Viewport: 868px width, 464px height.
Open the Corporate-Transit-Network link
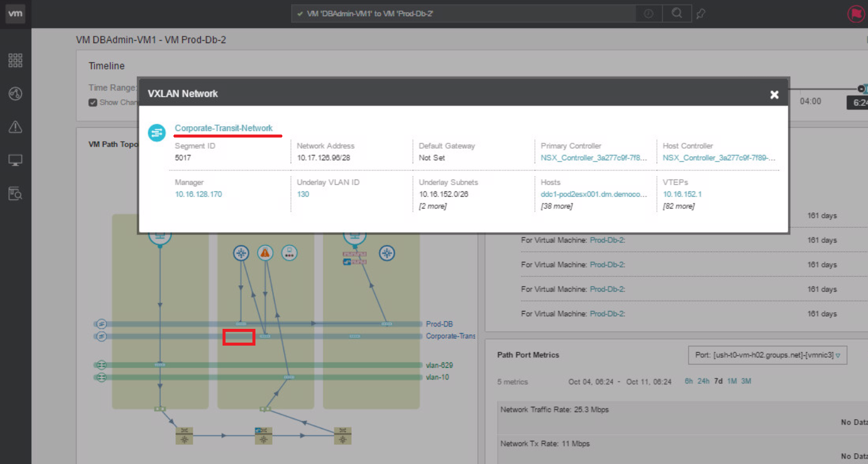pos(223,128)
